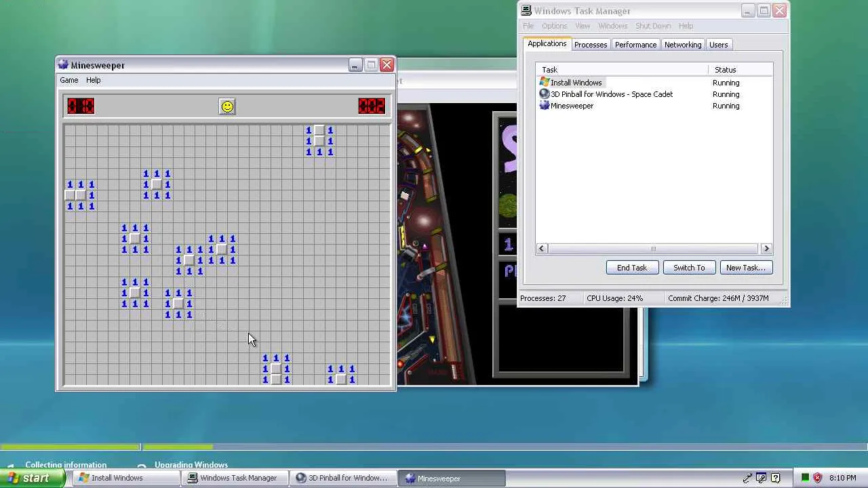Screen dimensions: 868x488
Task: Switch to the Users tab
Action: point(718,45)
